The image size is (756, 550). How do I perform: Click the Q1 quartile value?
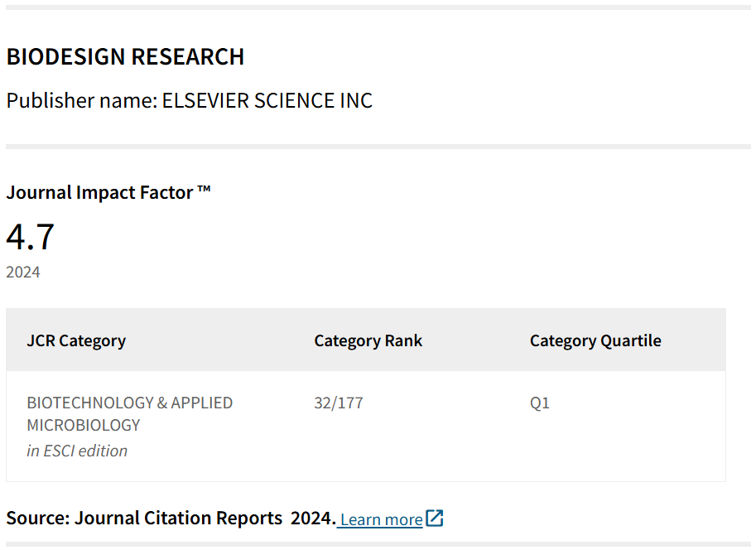540,403
